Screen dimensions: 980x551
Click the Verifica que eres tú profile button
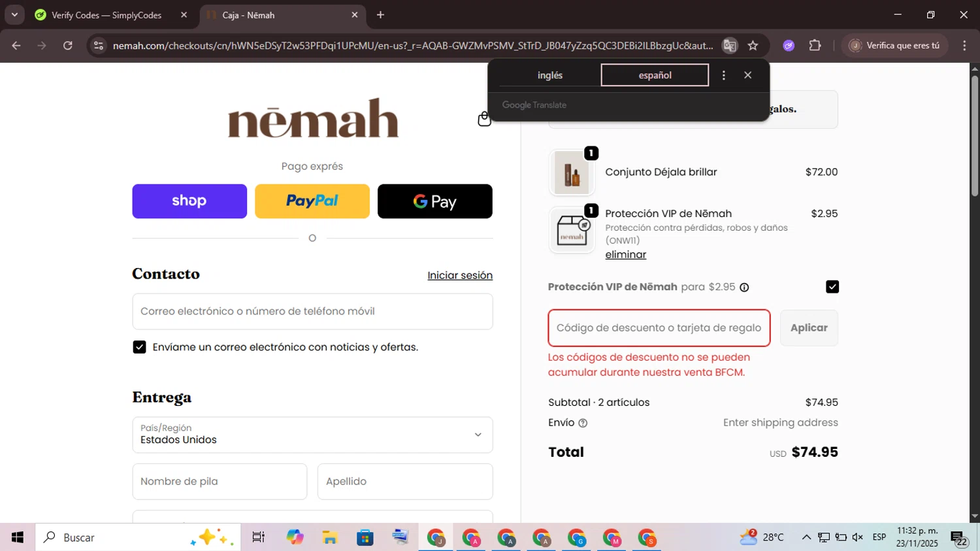click(894, 46)
